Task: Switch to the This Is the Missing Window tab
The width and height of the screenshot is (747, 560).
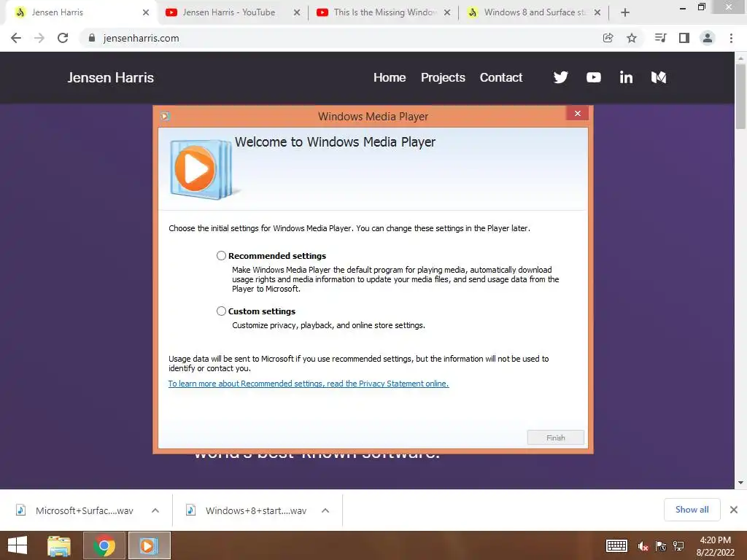Action: 384,12
